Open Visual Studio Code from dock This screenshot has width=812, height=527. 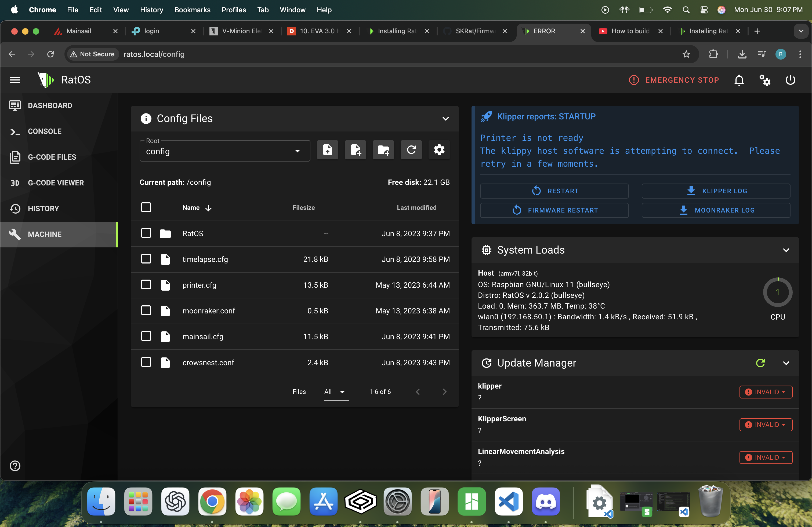pyautogui.click(x=508, y=502)
